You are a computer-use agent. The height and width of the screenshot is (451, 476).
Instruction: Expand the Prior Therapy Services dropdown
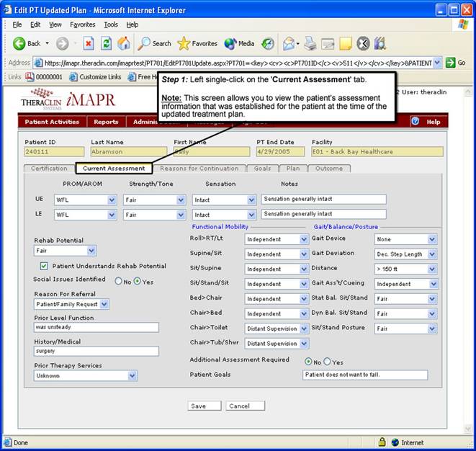(132, 375)
